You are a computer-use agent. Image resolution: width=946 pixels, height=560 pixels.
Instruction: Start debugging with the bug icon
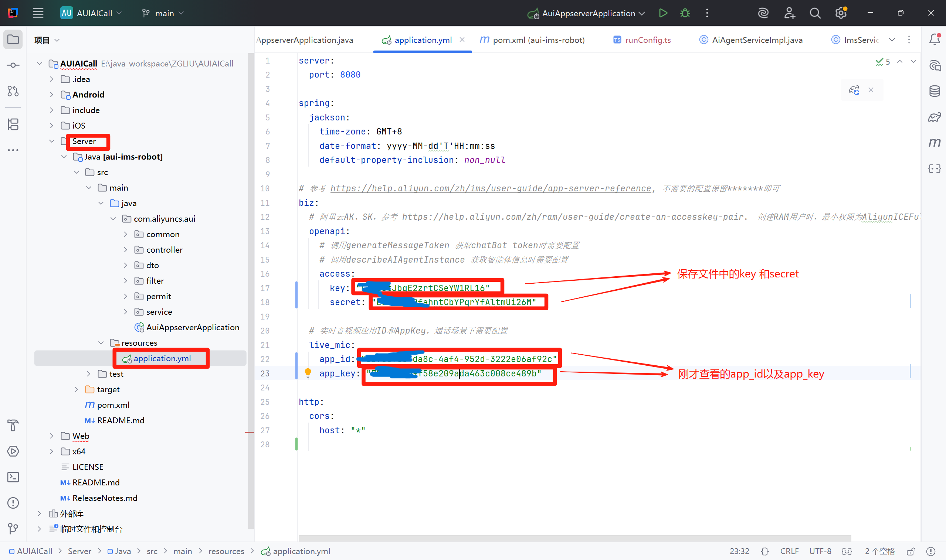[x=685, y=13]
